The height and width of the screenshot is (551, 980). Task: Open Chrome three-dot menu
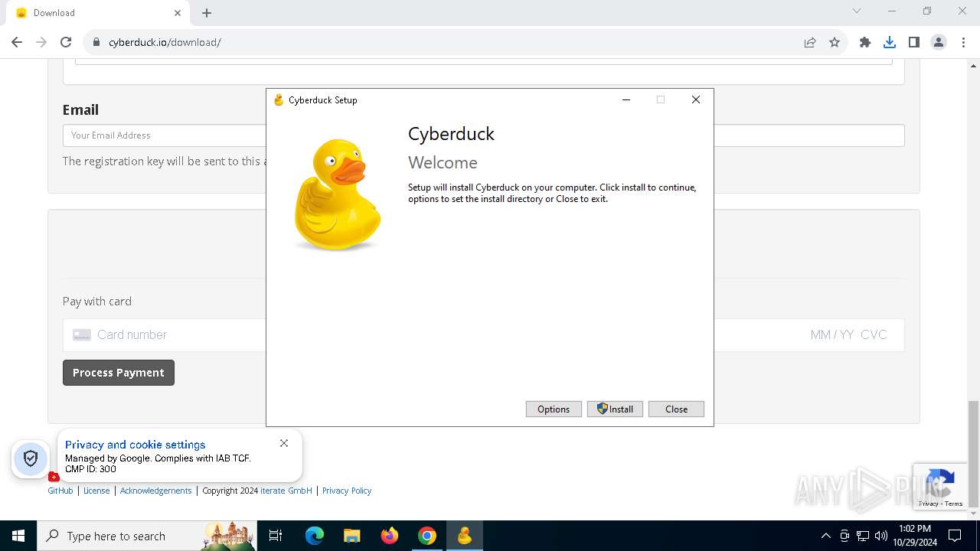coord(963,42)
